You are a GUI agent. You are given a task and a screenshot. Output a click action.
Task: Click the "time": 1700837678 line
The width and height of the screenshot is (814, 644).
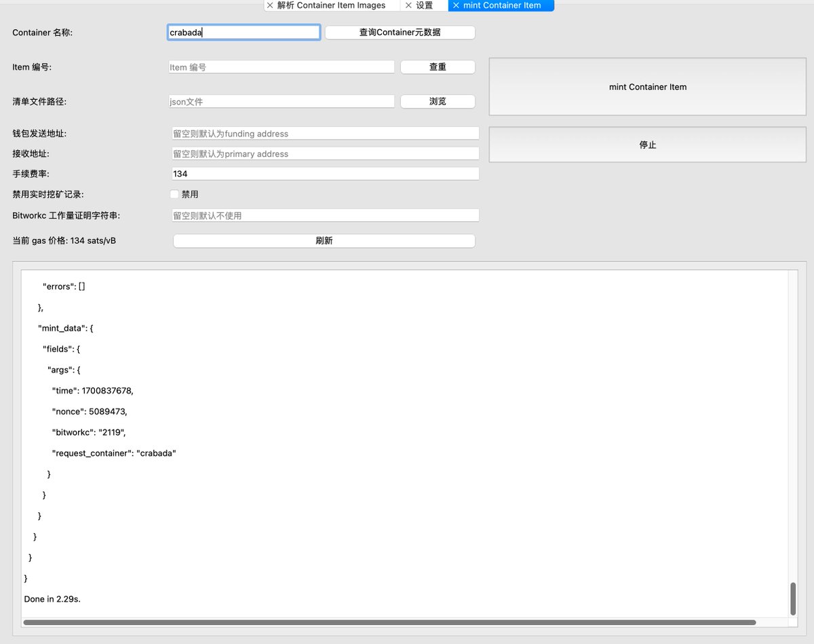(x=93, y=390)
